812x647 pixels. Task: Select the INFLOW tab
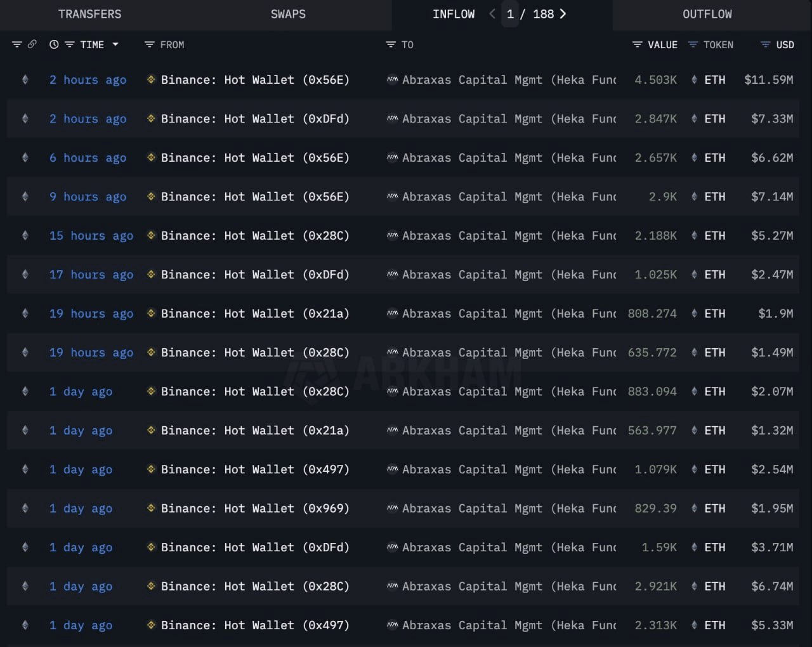(454, 14)
